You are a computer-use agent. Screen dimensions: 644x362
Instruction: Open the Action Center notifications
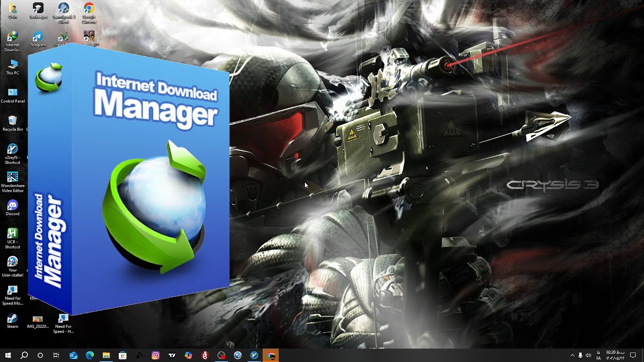pos(633,355)
